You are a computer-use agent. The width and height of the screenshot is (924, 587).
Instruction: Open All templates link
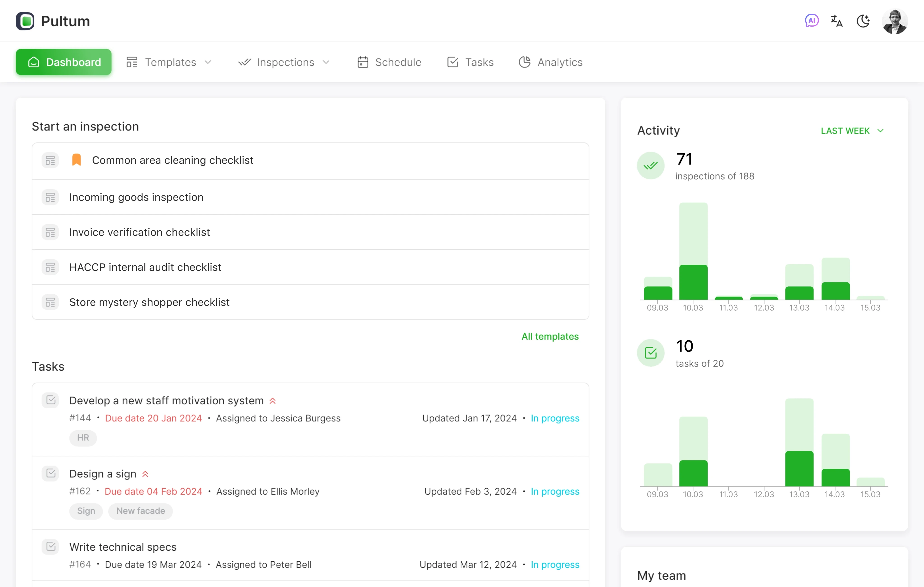(550, 336)
